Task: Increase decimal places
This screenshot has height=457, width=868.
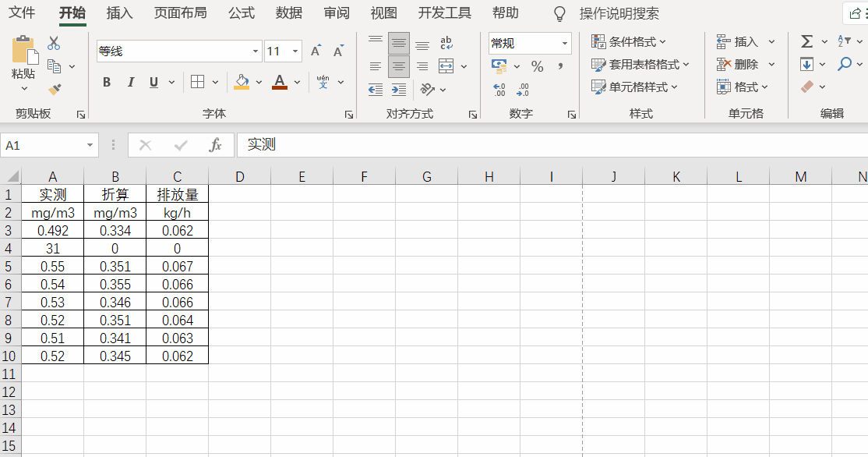Action: coord(499,90)
